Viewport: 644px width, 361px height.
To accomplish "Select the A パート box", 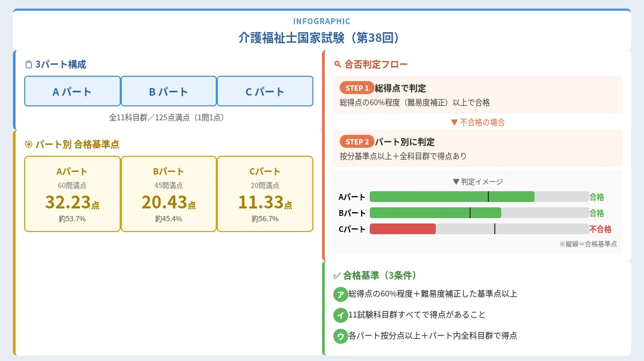I will point(72,91).
